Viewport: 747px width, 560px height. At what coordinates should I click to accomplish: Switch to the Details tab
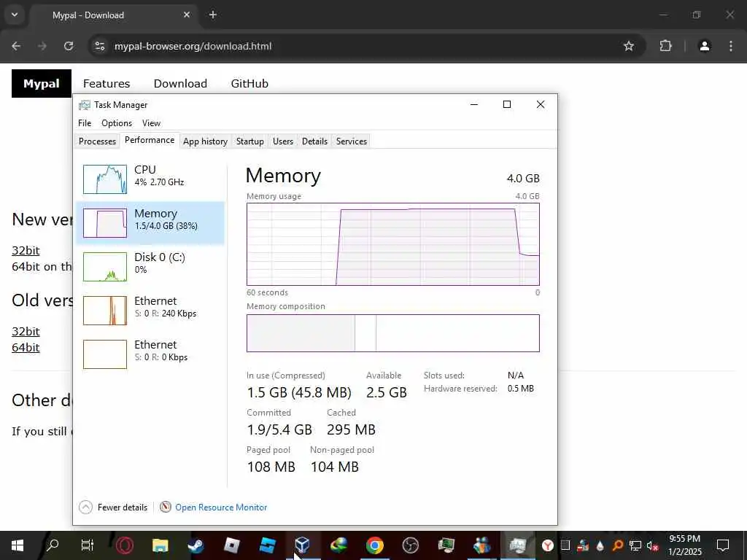tap(314, 141)
